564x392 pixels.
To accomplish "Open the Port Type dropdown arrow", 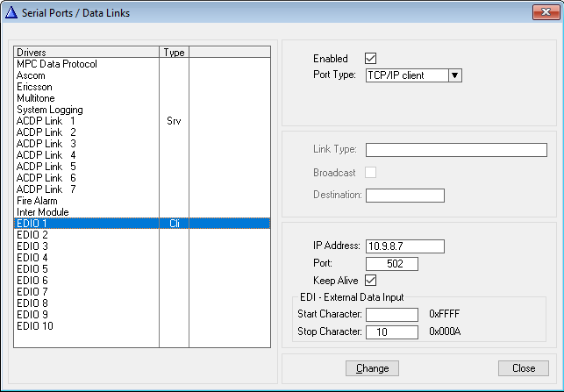I will point(455,75).
